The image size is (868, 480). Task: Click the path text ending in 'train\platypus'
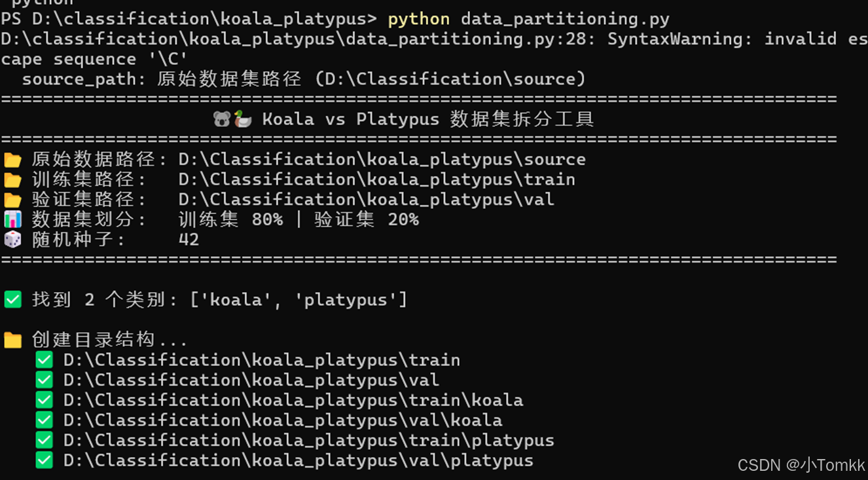point(309,440)
